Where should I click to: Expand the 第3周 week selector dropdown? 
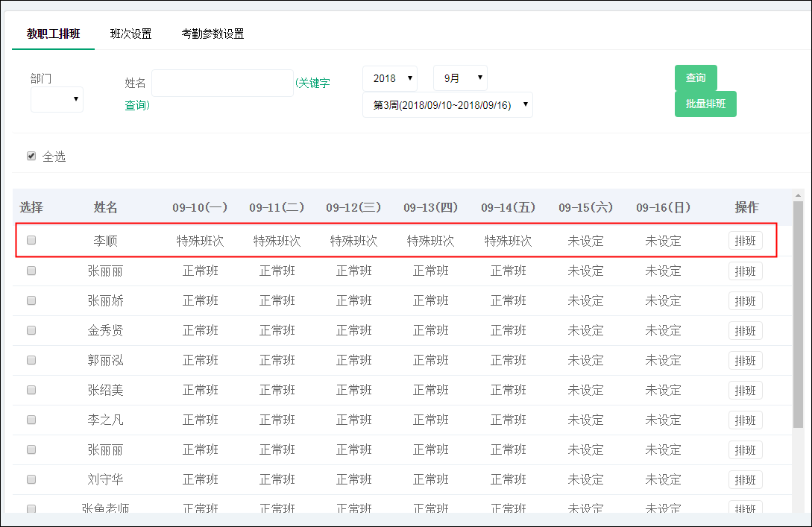447,104
